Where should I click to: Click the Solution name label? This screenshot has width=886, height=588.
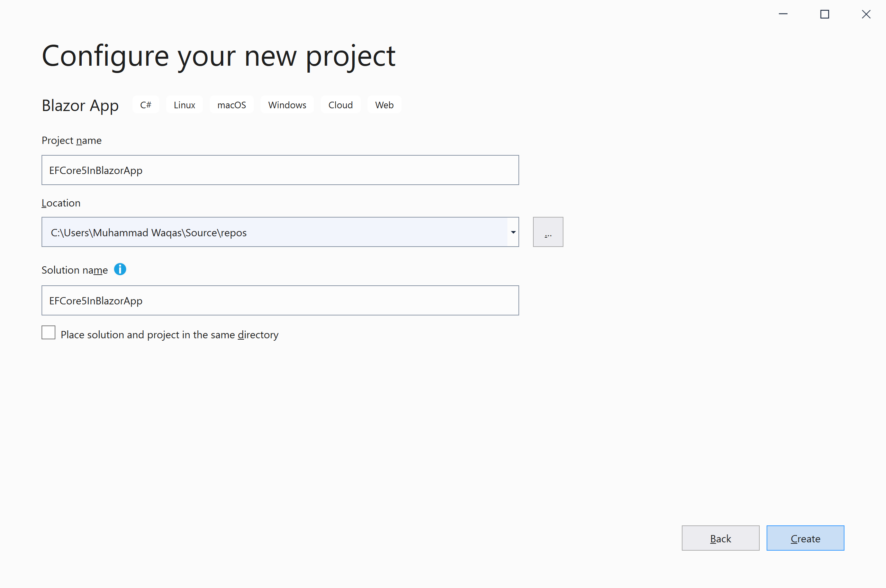[75, 270]
